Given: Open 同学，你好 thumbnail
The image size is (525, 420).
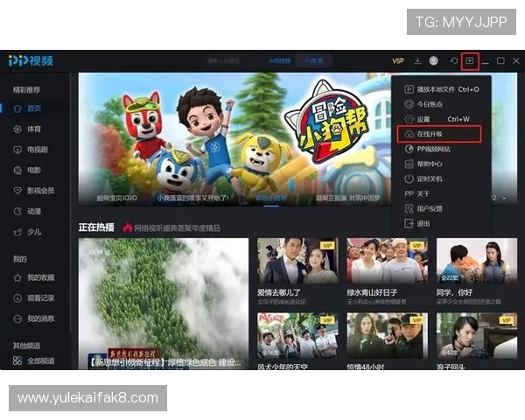Looking at the screenshot, I should 477,261.
